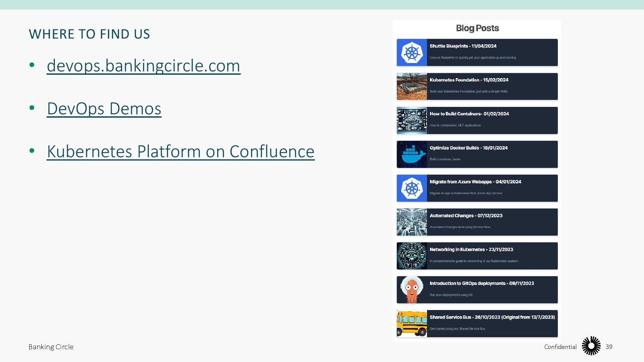Click the How to Build Containers thumbnail image
The height and width of the screenshot is (362, 644).
tap(412, 120)
